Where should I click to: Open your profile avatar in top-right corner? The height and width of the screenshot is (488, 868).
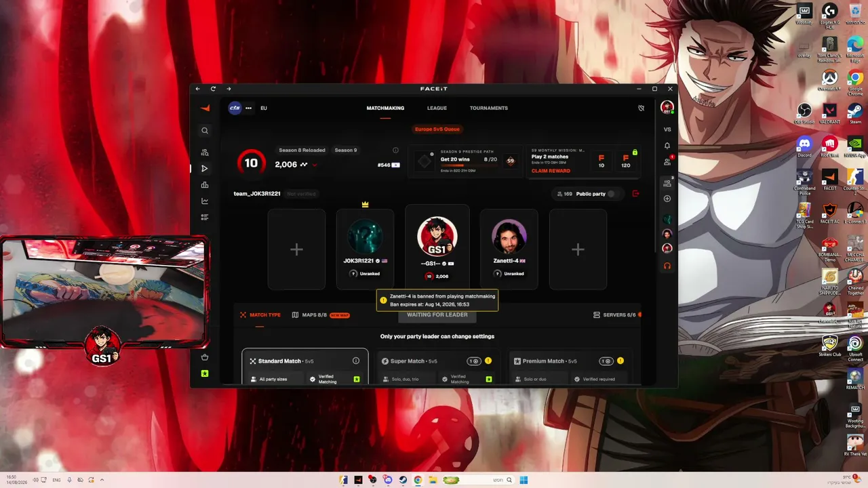coord(667,108)
